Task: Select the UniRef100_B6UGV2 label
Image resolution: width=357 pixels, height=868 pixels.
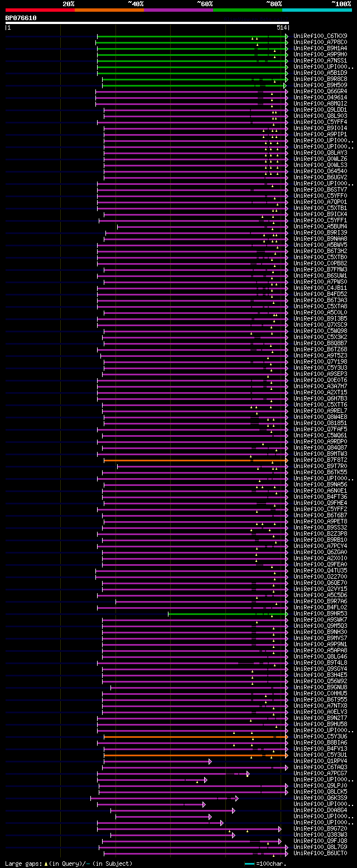Action: [x=320, y=177]
